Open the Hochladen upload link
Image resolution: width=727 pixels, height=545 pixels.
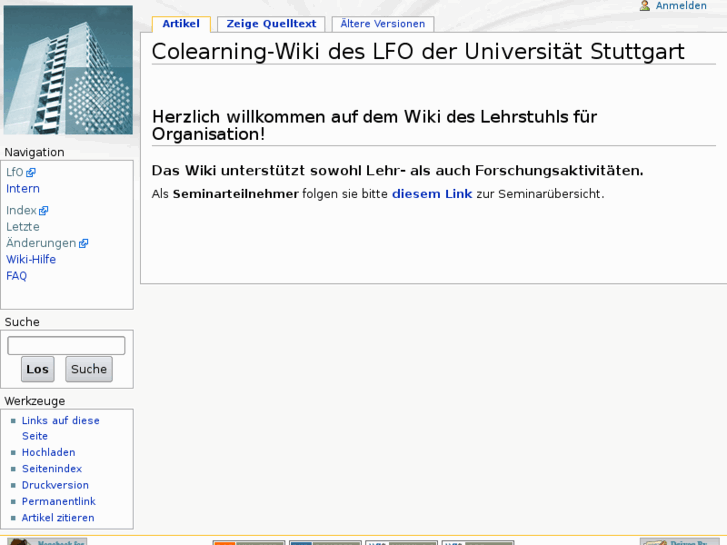click(49, 452)
